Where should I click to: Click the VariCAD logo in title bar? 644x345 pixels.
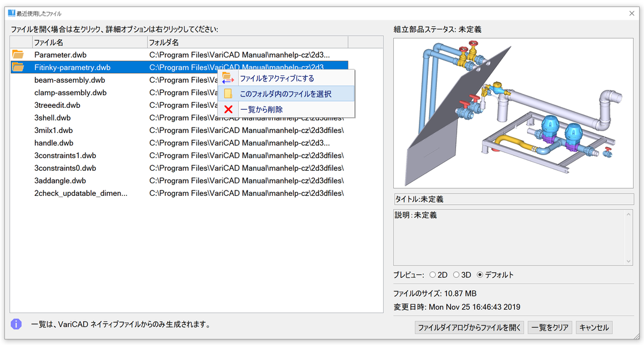pos(11,13)
